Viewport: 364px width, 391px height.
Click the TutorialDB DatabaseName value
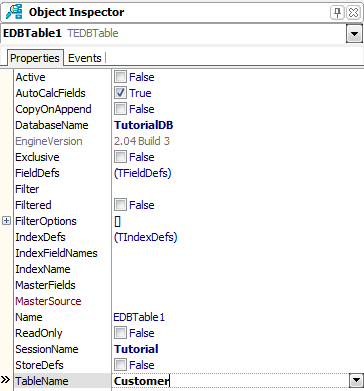pos(144,125)
